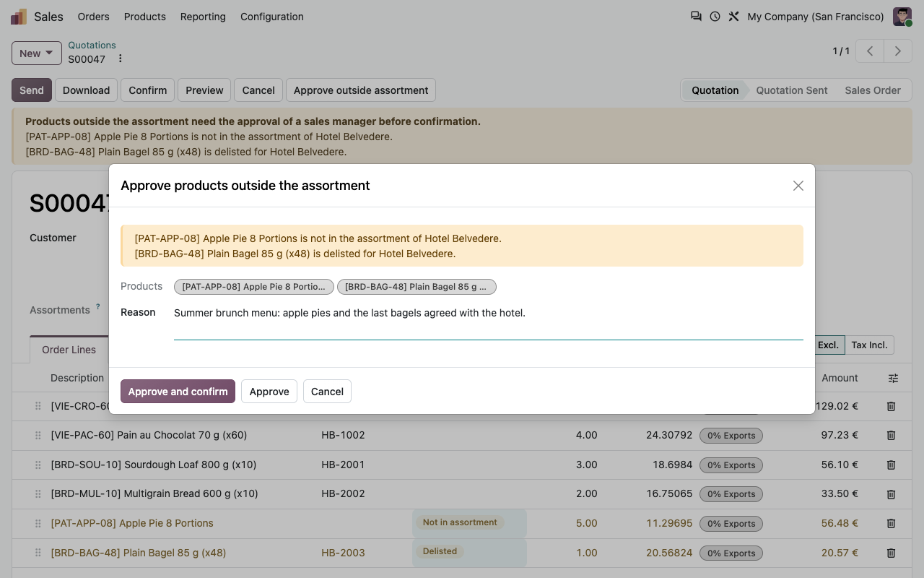This screenshot has height=578, width=924.
Task: Click the 0% Exports tag on Sourdough Loaf row
Action: click(731, 465)
